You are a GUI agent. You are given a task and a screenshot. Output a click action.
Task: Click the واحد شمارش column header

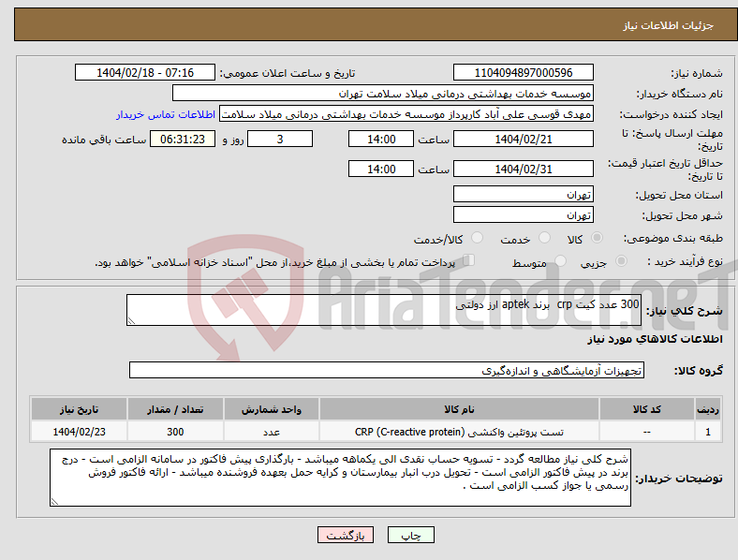click(x=271, y=409)
